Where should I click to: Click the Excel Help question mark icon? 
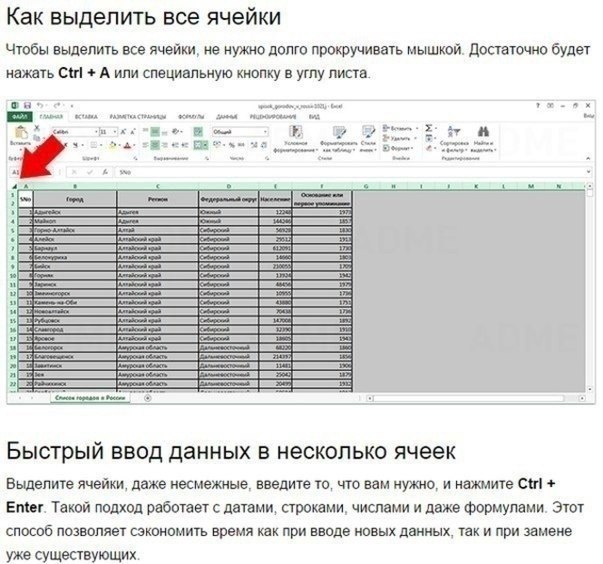click(538, 105)
